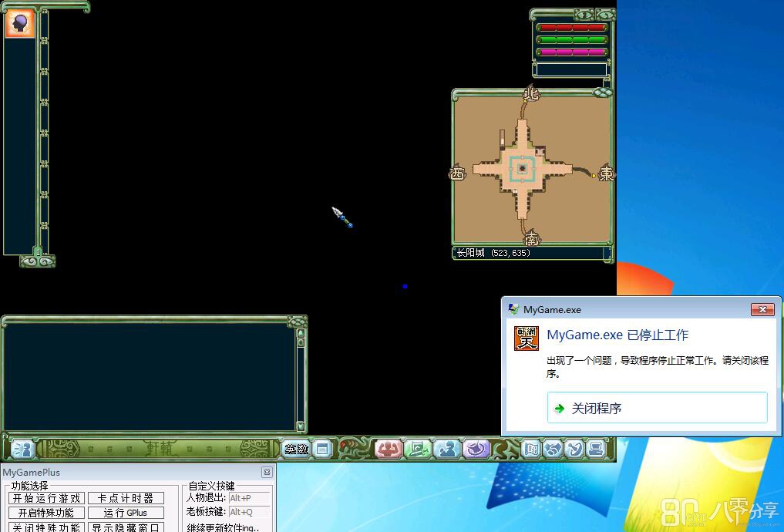Click the second eye icon above status bars

pyautogui.click(x=604, y=15)
